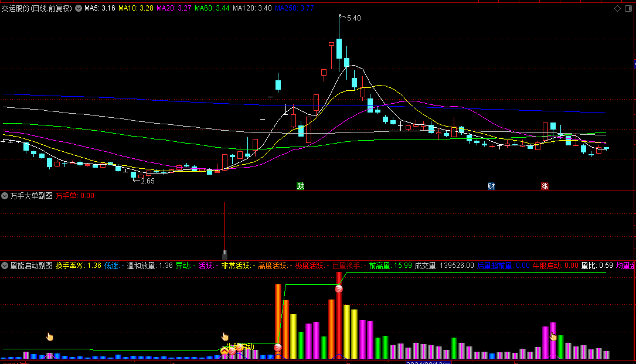Select the MA250: 3.77 indicator label
The image size is (636, 364).
pos(294,8)
